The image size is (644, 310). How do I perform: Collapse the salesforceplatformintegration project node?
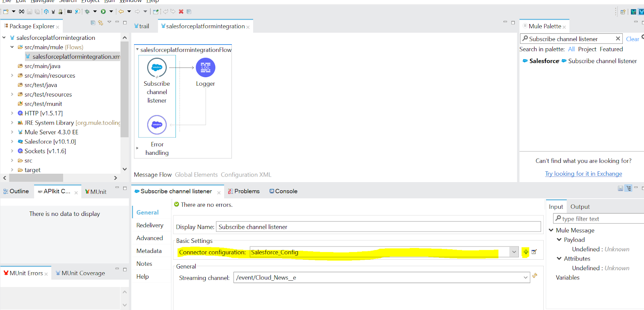4,37
